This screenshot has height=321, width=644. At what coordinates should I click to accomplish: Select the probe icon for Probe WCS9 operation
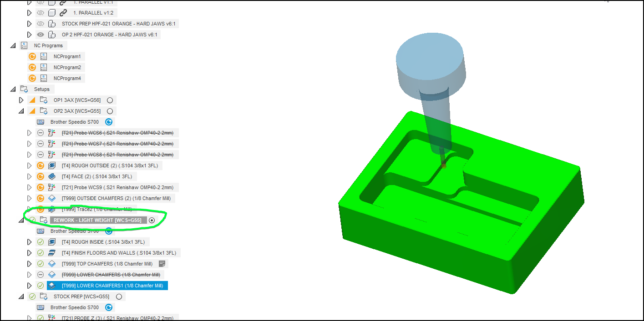[52, 187]
